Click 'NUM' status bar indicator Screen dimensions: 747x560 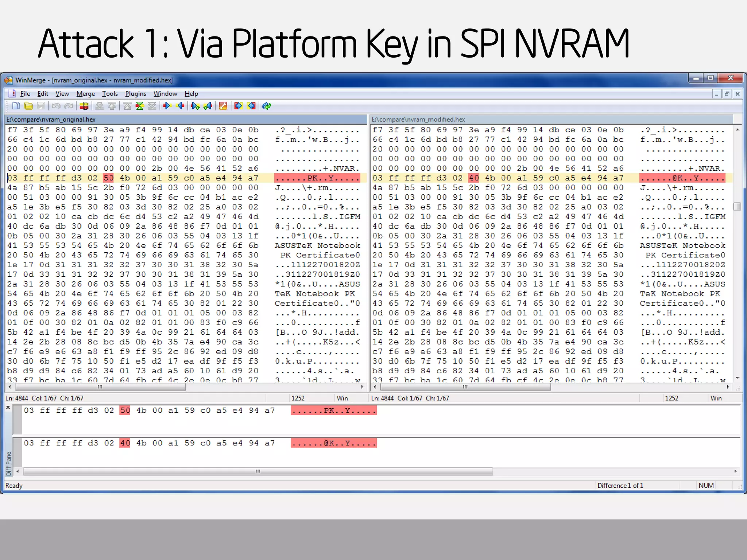[706, 486]
